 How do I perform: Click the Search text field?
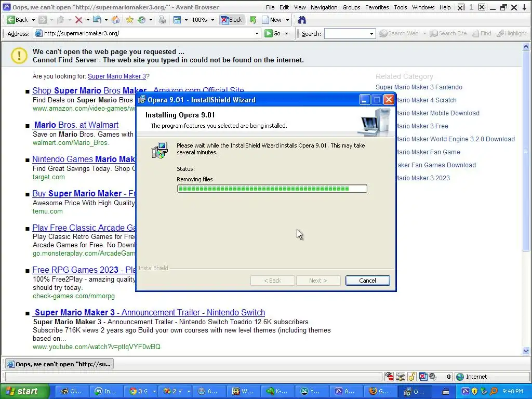pos(347,34)
